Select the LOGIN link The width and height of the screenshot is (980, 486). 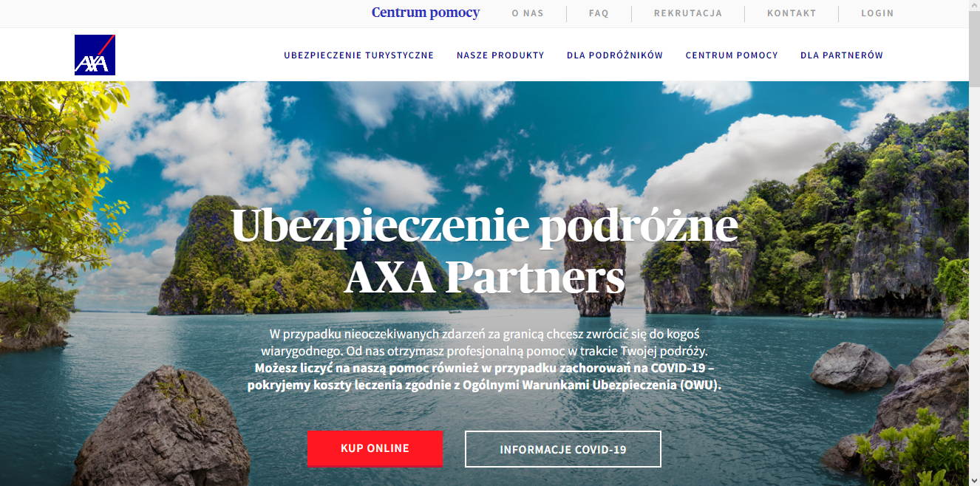click(x=877, y=13)
